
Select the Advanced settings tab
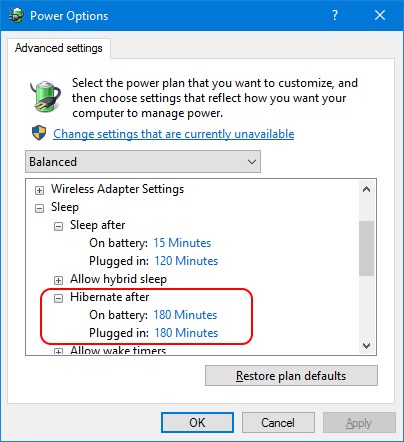coord(59,48)
